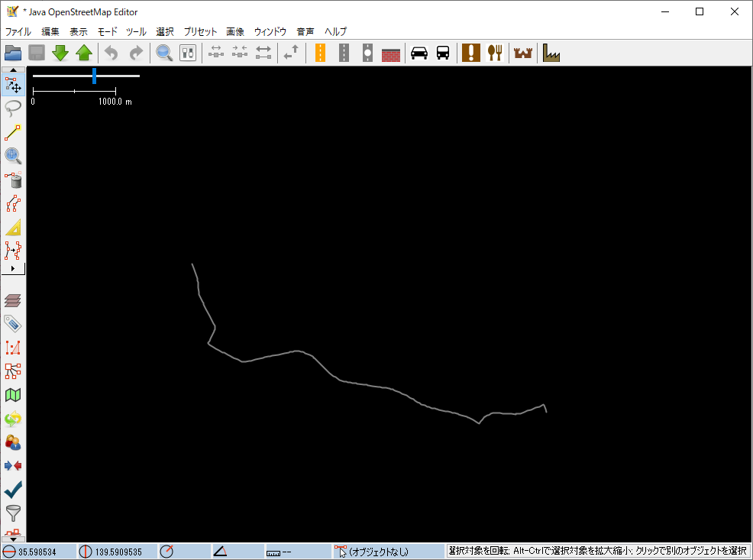Open the ファイル menu

point(18,32)
